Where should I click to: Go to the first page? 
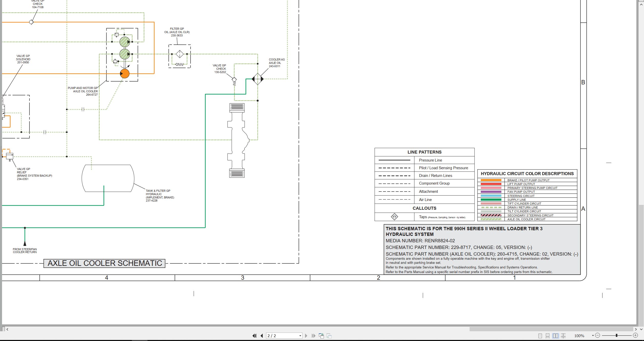tap(254, 336)
